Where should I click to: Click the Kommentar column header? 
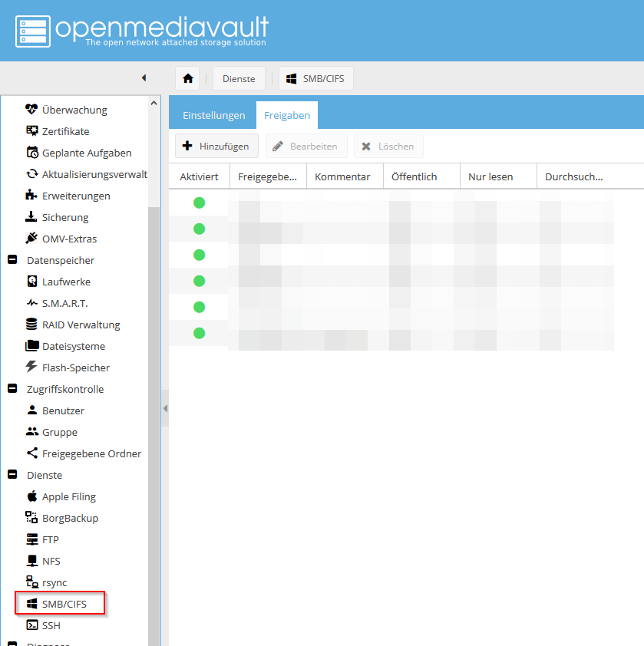coord(344,176)
